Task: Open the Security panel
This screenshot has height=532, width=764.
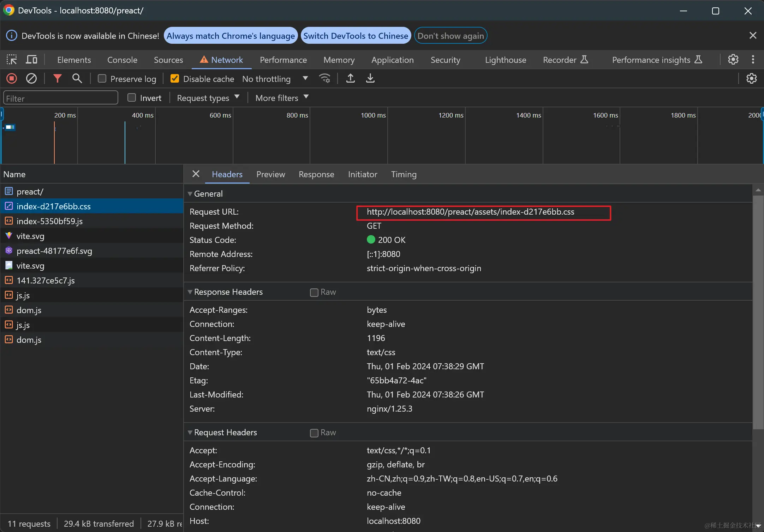Action: point(445,60)
